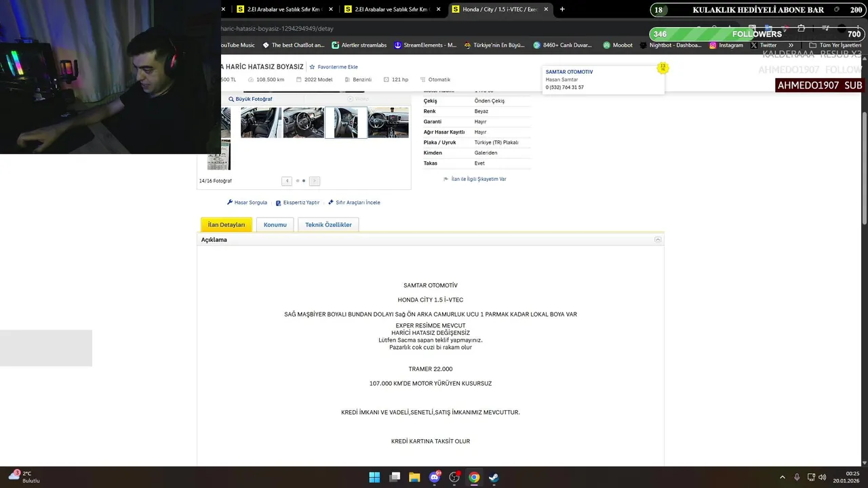Open Chrome from taskbar
868x488 pixels.
[x=474, y=477]
